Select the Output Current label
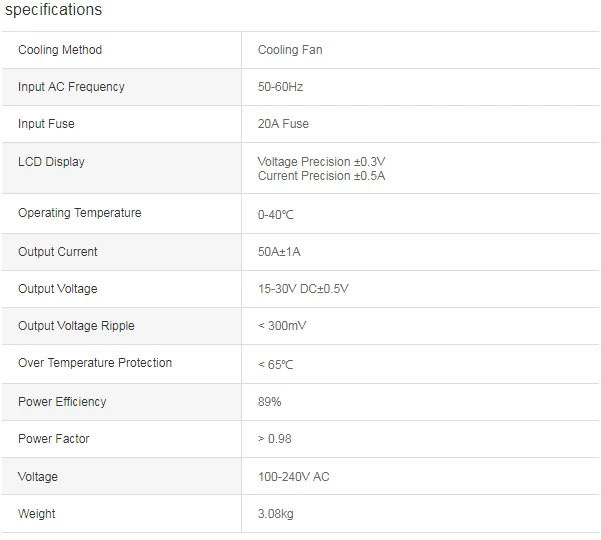 tap(57, 252)
